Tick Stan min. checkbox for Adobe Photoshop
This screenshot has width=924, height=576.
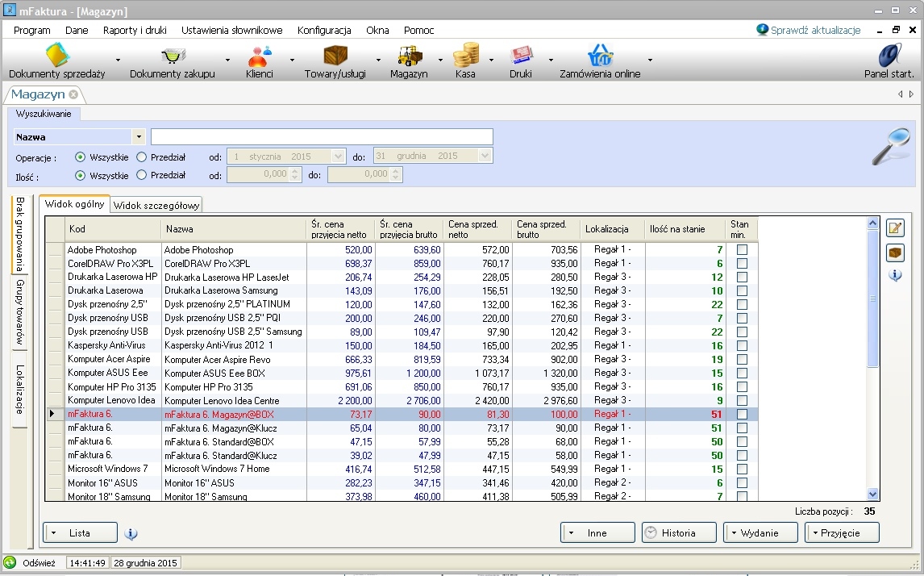742,250
